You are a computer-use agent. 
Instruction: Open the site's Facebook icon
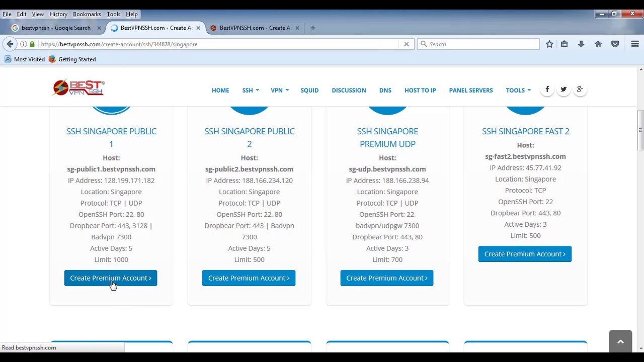click(547, 89)
